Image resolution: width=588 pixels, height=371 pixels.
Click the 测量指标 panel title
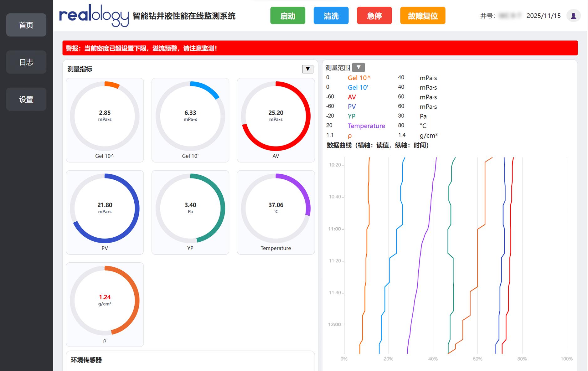(80, 69)
